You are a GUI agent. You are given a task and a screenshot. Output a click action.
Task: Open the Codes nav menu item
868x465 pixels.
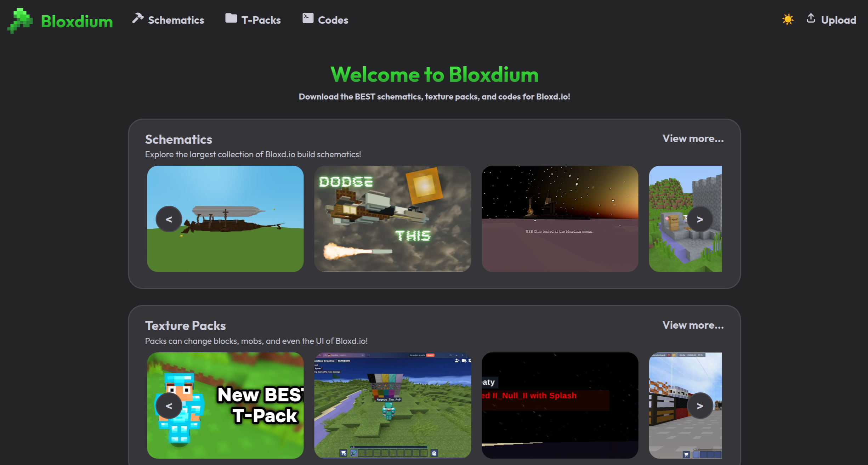(325, 19)
